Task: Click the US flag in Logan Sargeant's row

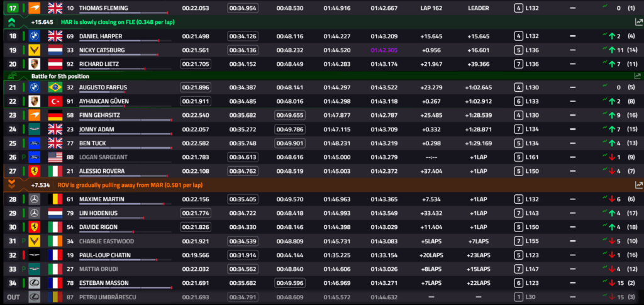Action: coord(55,157)
